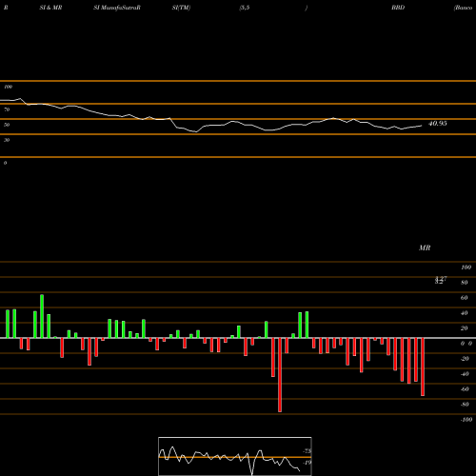Click the (Banco text in the header
Viewport: 476px width, 476px height.
coord(463,8)
